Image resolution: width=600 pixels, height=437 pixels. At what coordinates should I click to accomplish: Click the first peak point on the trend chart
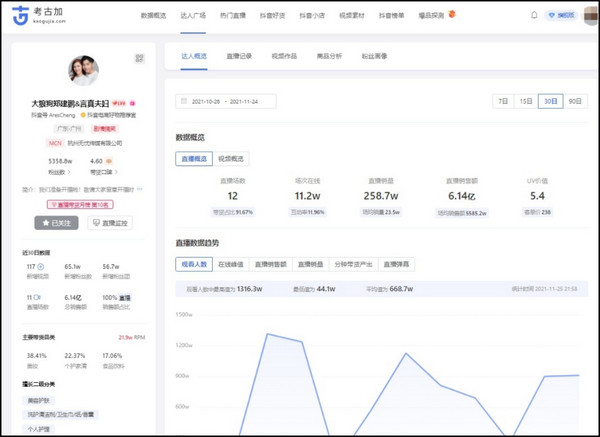click(267, 333)
